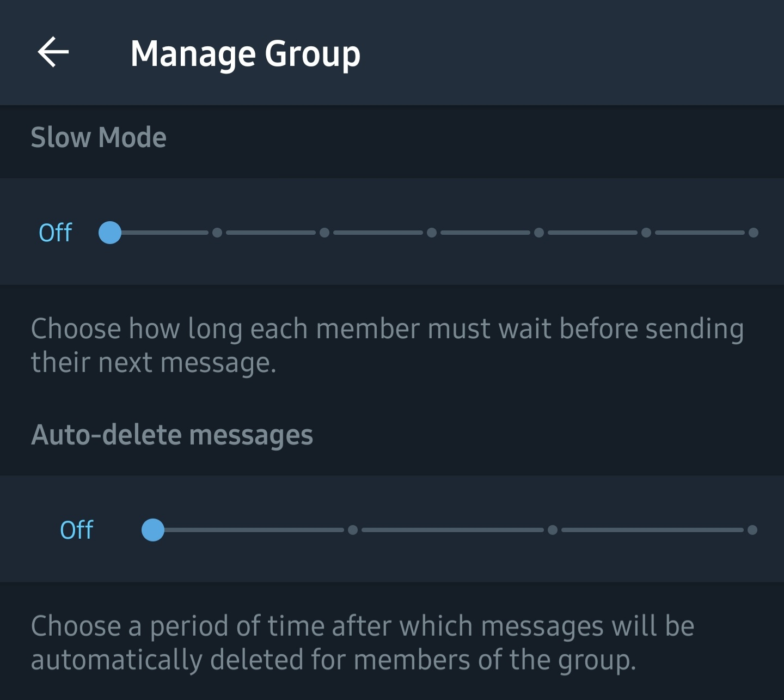Click the Slow Mode "Off" value label
The image size is (784, 700).
(x=56, y=233)
